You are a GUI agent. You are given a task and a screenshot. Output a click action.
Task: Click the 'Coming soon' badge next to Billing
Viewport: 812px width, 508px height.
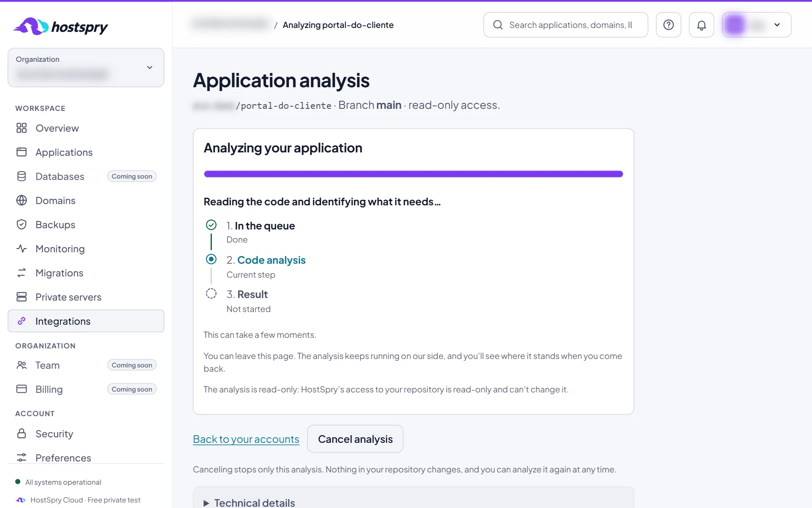click(x=132, y=389)
